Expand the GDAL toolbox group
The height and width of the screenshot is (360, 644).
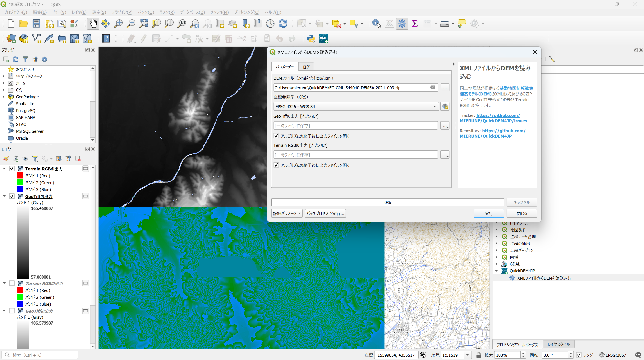[x=496, y=264]
